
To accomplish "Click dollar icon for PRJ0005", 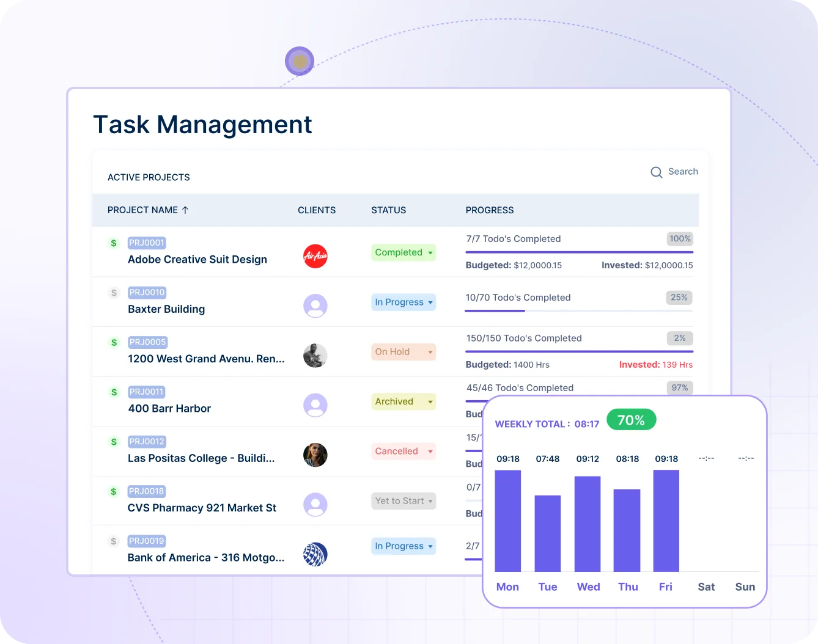I will pyautogui.click(x=114, y=342).
